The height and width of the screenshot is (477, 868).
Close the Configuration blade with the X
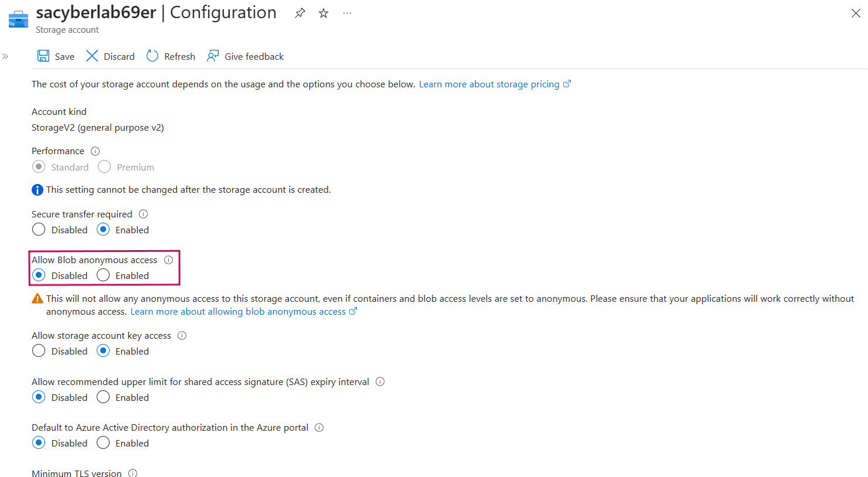coord(856,12)
